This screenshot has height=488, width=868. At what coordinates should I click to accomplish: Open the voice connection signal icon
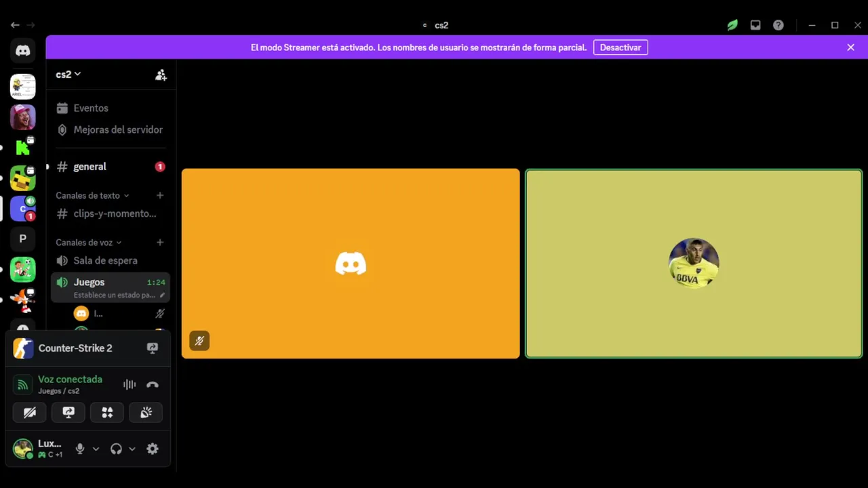click(x=23, y=385)
